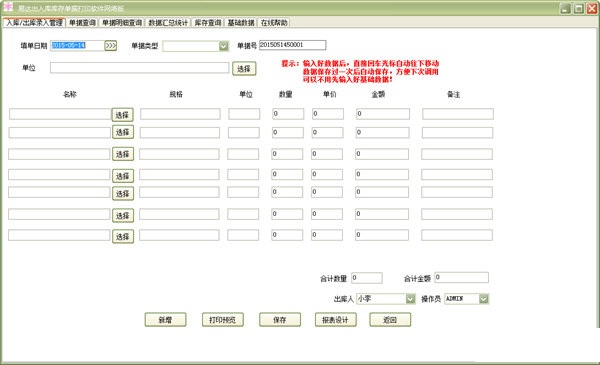This screenshot has height=365, width=600.
Task: Switch to the 单据查询 tab
Action: click(82, 23)
